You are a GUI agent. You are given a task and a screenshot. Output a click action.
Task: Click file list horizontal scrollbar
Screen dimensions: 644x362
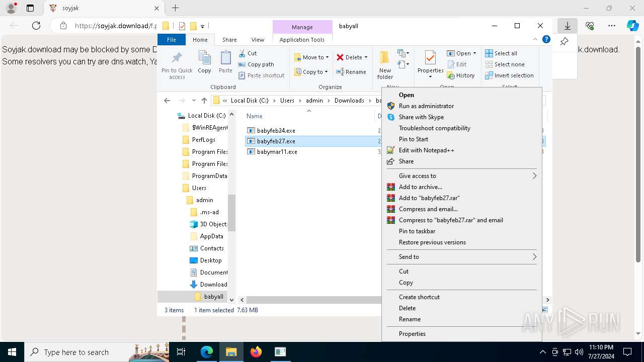click(x=314, y=300)
